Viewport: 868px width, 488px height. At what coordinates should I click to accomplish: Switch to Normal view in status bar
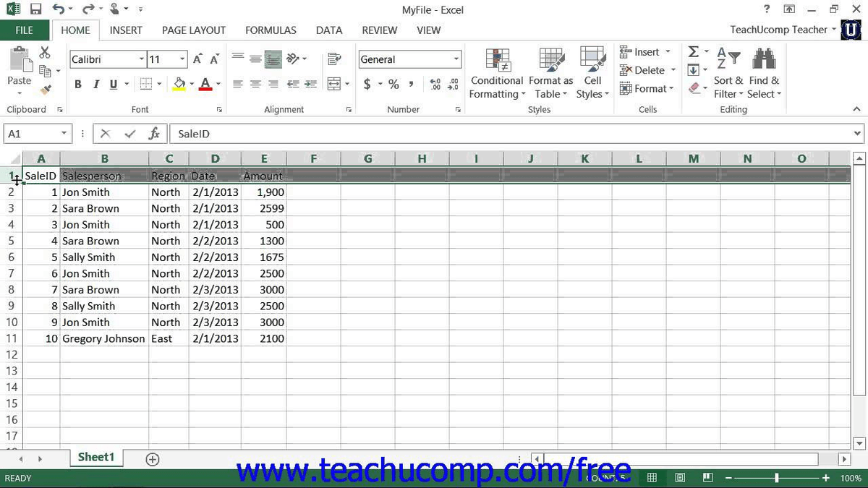pos(652,478)
